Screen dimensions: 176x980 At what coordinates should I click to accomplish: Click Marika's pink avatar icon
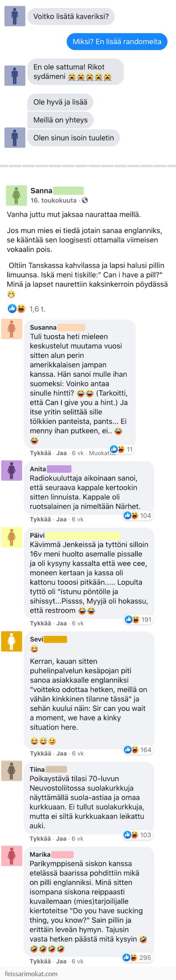click(x=11, y=855)
